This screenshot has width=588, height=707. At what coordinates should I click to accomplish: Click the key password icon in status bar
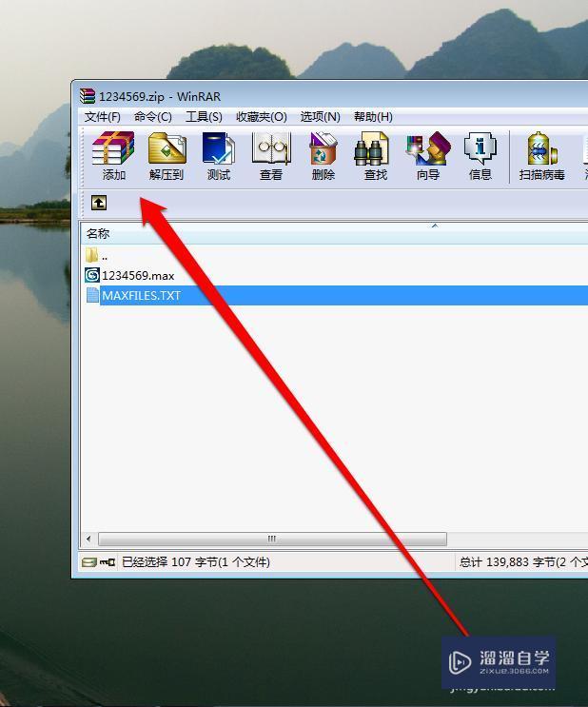108,562
